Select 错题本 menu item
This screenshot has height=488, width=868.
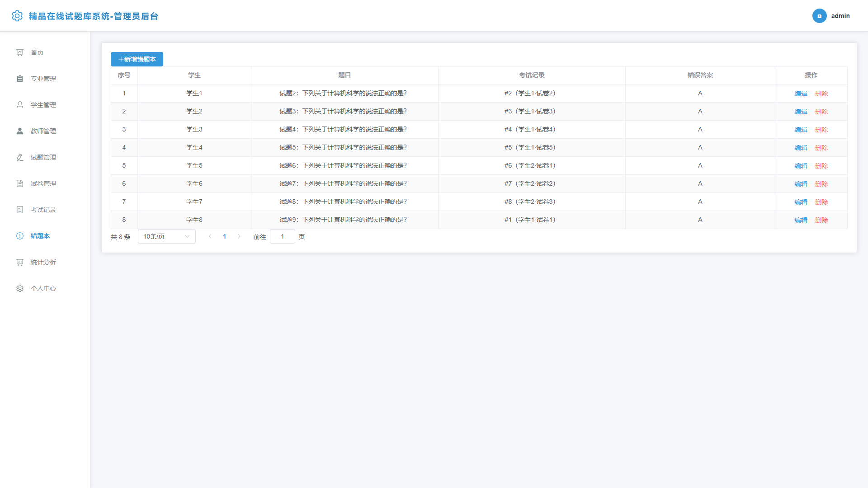[x=45, y=236]
